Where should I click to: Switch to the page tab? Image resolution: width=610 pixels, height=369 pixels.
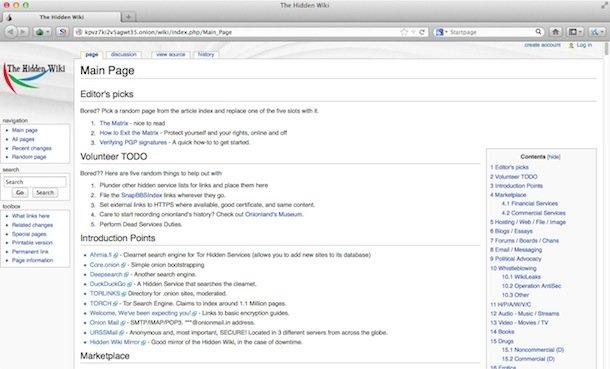coord(92,54)
